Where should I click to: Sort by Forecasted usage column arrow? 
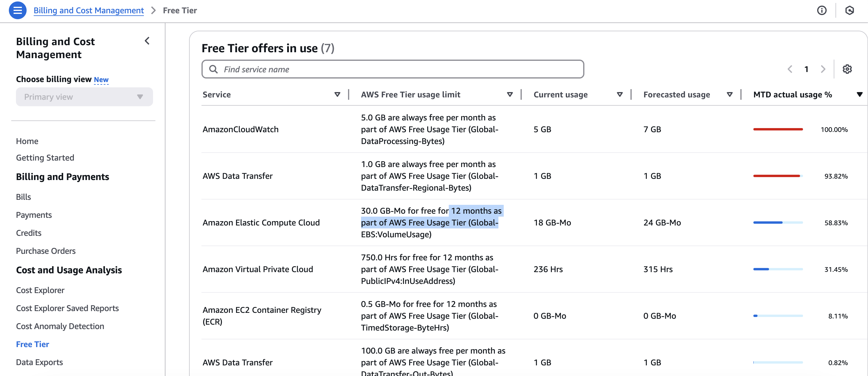coord(729,94)
